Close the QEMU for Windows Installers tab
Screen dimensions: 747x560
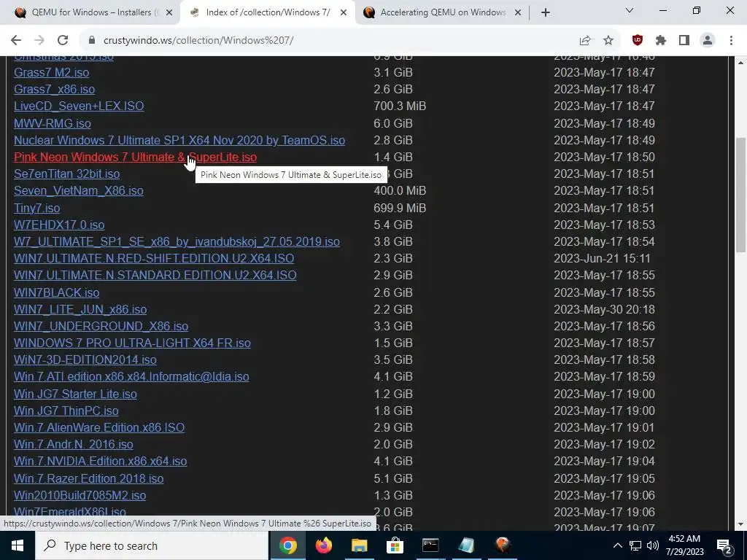click(x=169, y=13)
